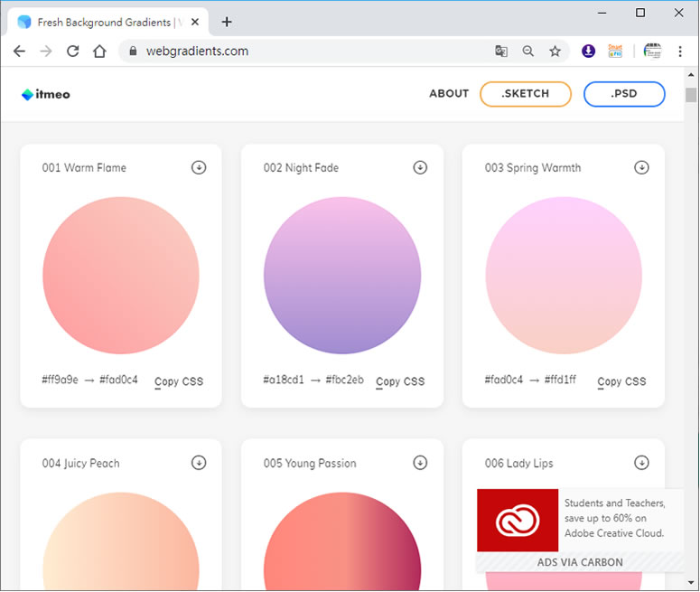Viewport: 700px width, 592px height.
Task: Download the 004 Juicy Peach gradient
Action: [199, 463]
